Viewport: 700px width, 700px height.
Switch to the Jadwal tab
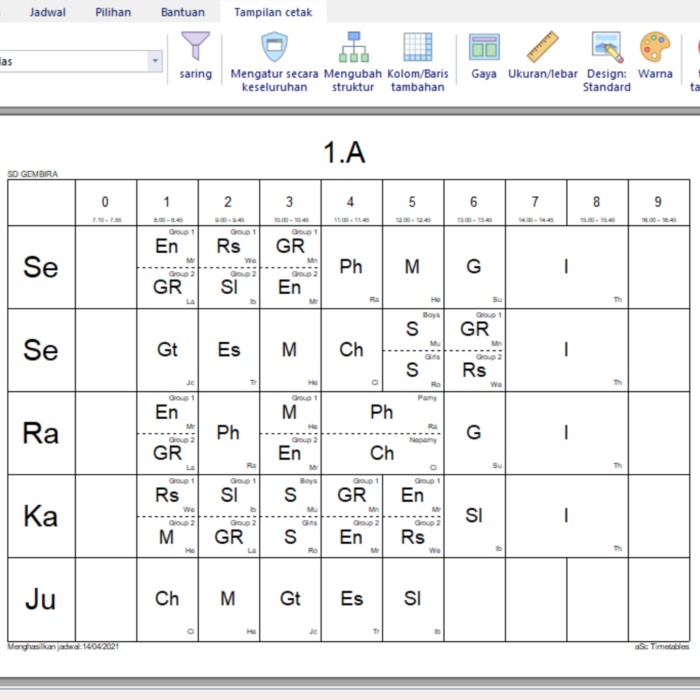48,12
